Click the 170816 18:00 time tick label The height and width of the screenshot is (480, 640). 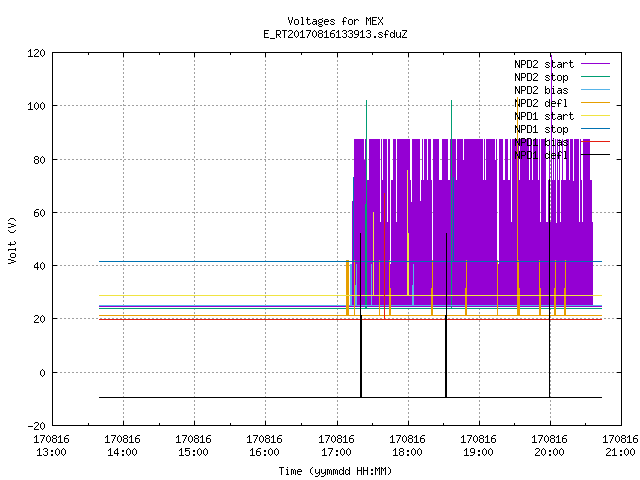[407, 446]
